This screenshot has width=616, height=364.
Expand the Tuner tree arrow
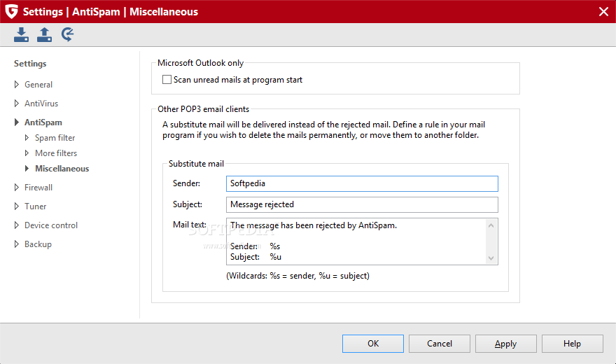17,206
